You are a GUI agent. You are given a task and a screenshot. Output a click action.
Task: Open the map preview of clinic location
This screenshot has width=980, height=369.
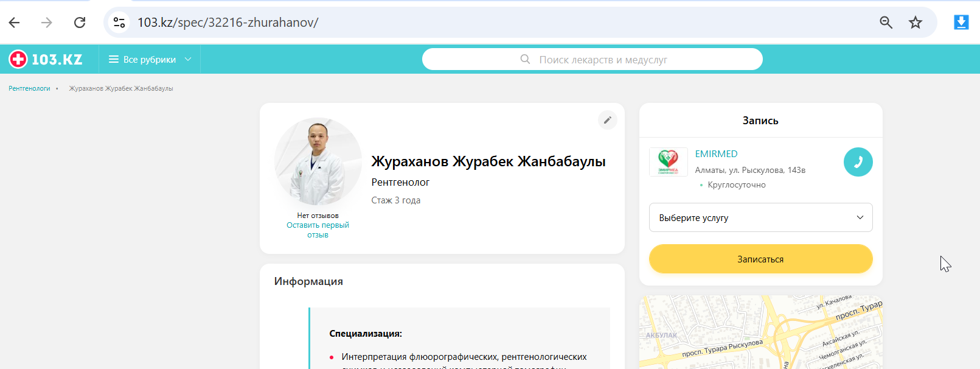point(761,332)
